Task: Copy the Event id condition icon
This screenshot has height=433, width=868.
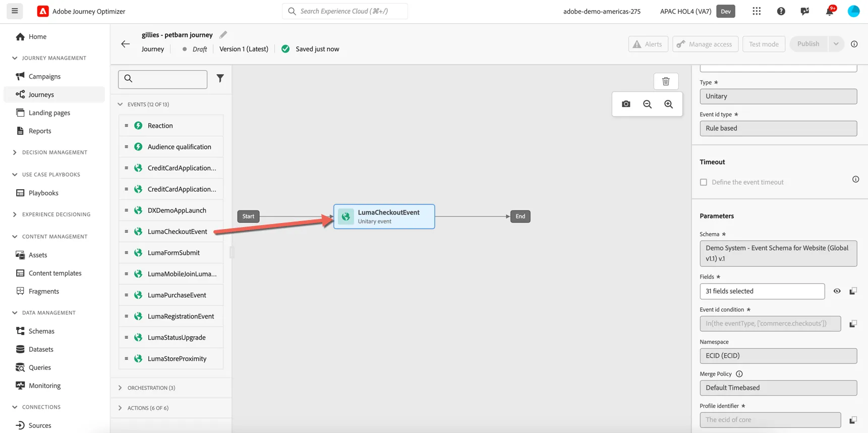Action: [x=853, y=323]
